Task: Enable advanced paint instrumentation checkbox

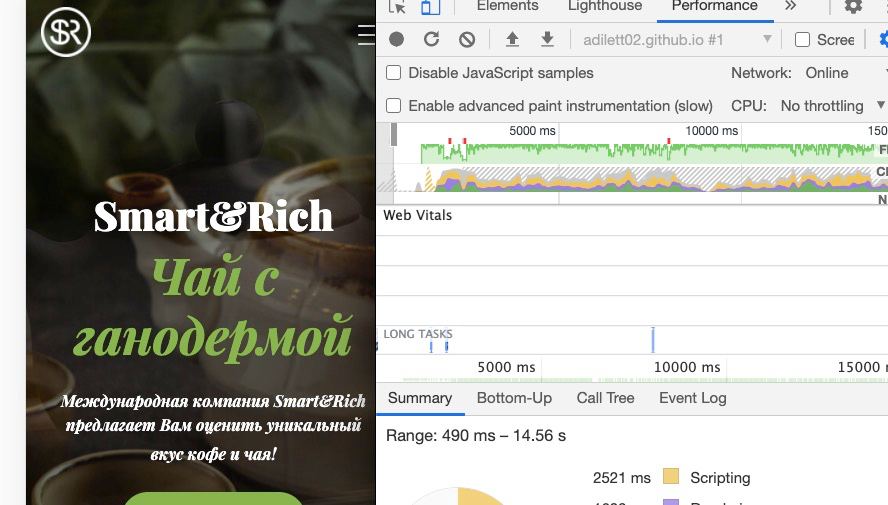Action: pos(394,105)
